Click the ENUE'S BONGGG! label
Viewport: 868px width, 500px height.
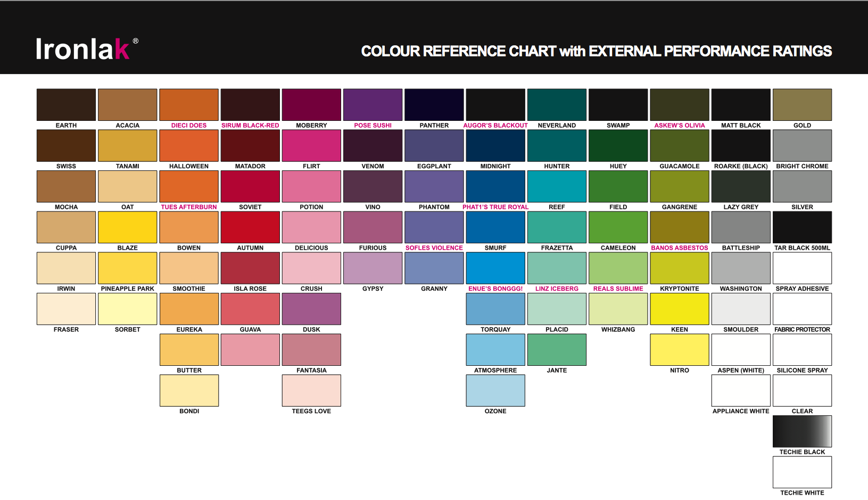(x=495, y=289)
